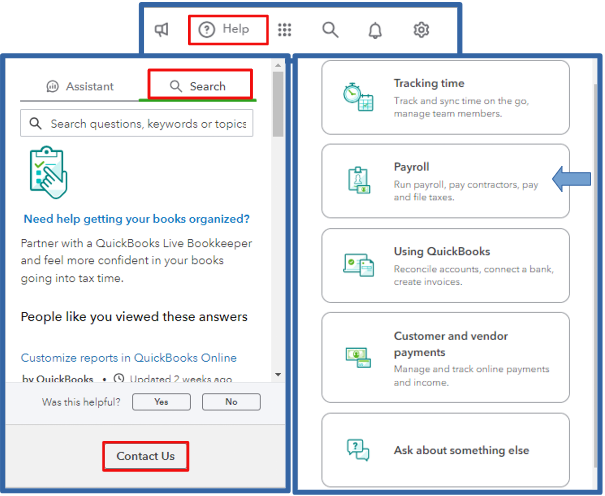Open the settings gear icon
Image resolution: width=605 pixels, height=496 pixels.
(421, 30)
